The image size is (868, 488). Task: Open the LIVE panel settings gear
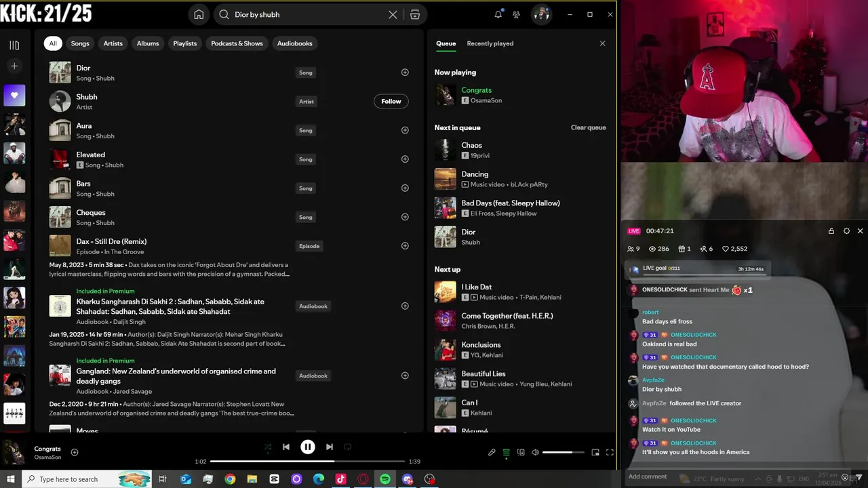[846, 231]
